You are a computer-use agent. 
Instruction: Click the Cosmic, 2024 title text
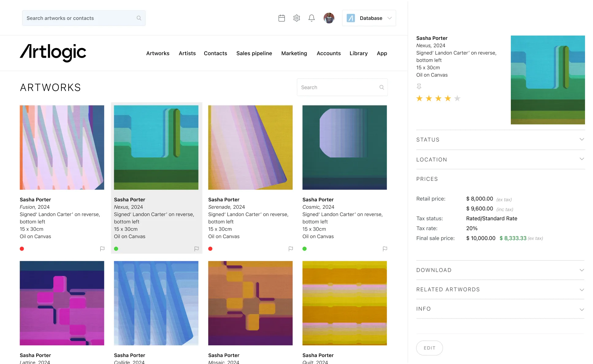318,207
